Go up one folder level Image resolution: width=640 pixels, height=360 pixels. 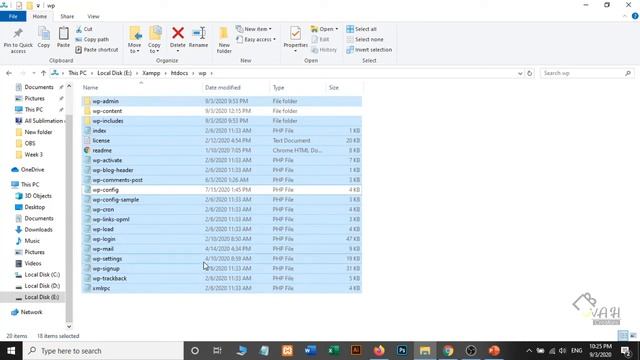pyautogui.click(x=43, y=73)
